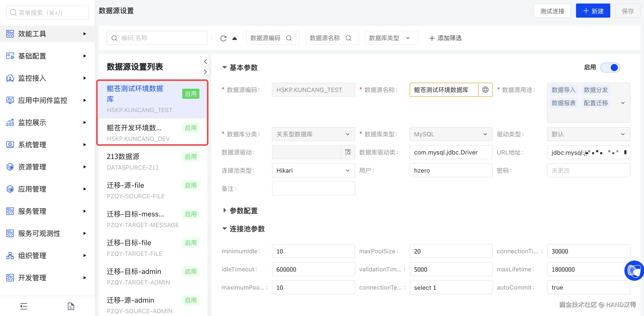Click the maxPoolSize input field
This screenshot has height=316, width=644.
coord(451,251)
